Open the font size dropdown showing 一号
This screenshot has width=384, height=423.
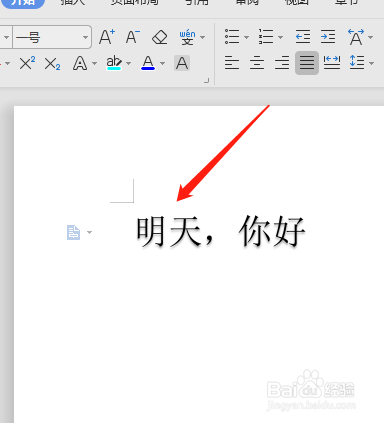point(86,37)
